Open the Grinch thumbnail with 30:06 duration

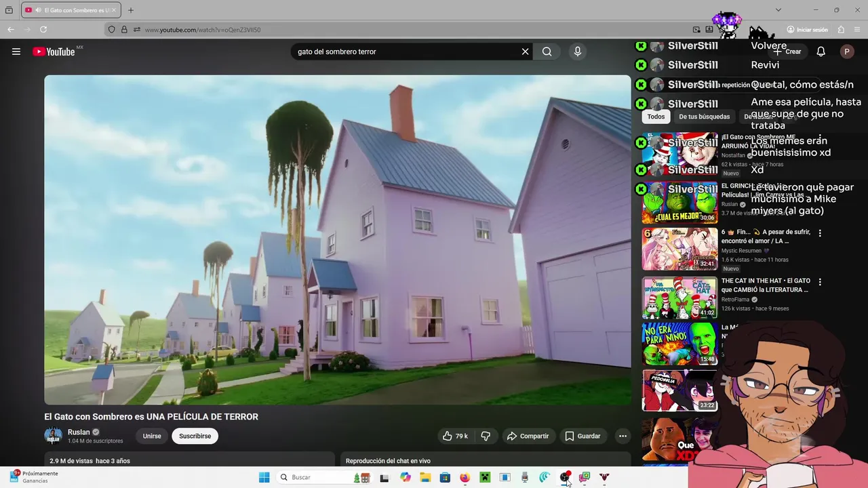[x=679, y=203]
